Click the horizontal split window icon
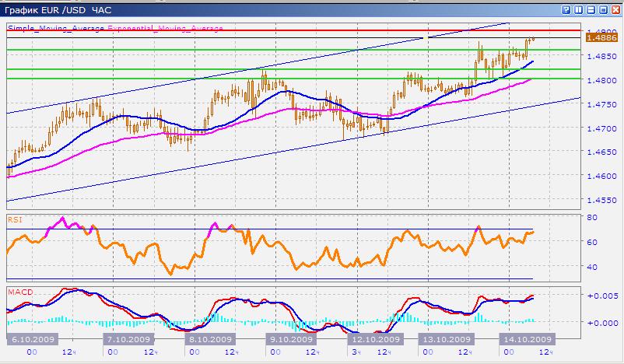Viewport: 624px width, 364px height. pos(589,9)
